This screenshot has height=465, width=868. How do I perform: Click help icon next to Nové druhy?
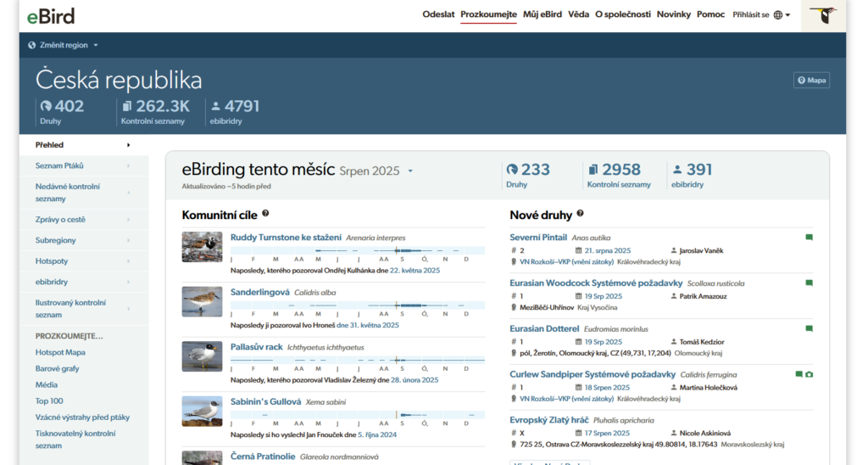pyautogui.click(x=580, y=215)
